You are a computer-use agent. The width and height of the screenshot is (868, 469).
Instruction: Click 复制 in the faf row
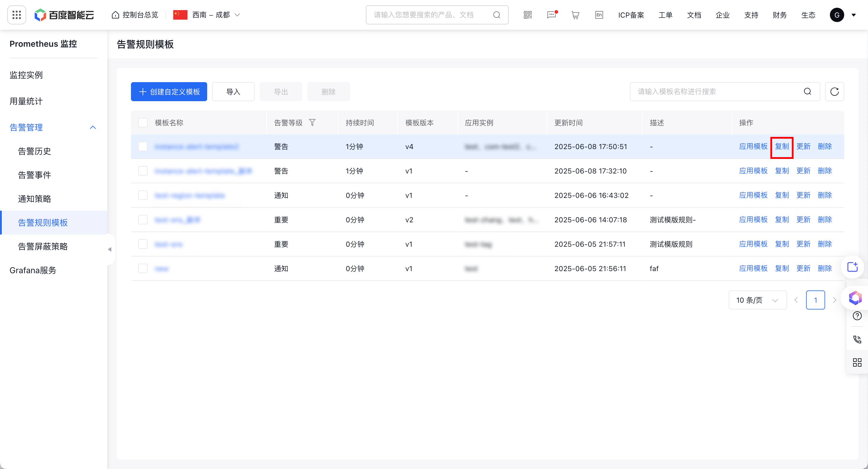pyautogui.click(x=782, y=268)
